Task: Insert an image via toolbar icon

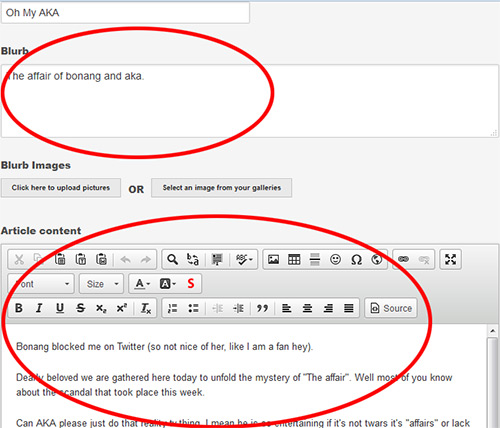Action: tap(273, 259)
